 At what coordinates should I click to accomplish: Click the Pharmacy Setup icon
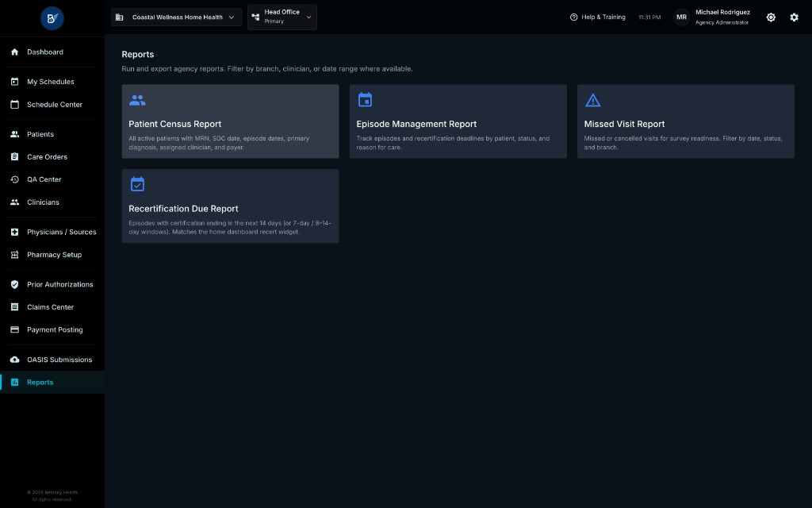14,255
